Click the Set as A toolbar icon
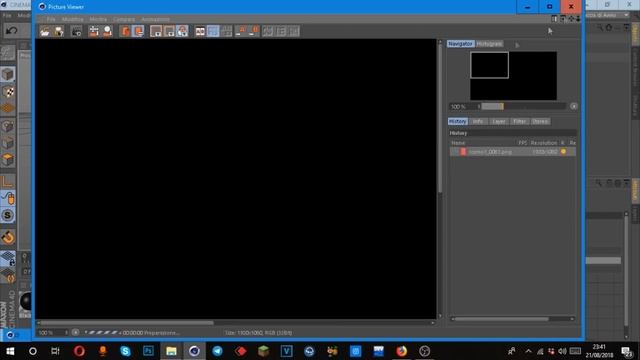Image resolution: width=640 pixels, height=360 pixels. click(x=241, y=31)
